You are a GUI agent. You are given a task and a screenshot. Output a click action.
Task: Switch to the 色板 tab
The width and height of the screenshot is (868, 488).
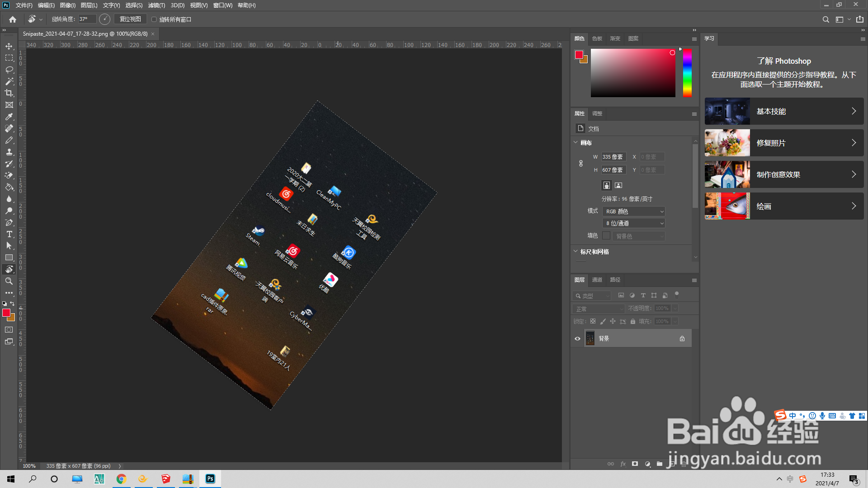[597, 38]
